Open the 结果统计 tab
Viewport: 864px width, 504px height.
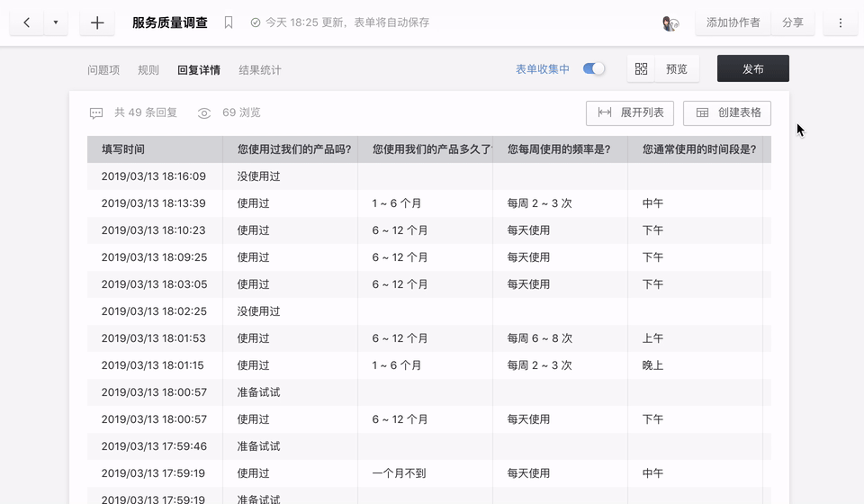click(x=260, y=70)
